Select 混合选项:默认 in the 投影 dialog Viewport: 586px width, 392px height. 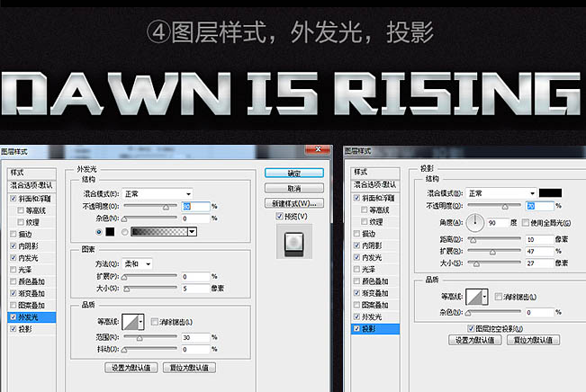(375, 184)
